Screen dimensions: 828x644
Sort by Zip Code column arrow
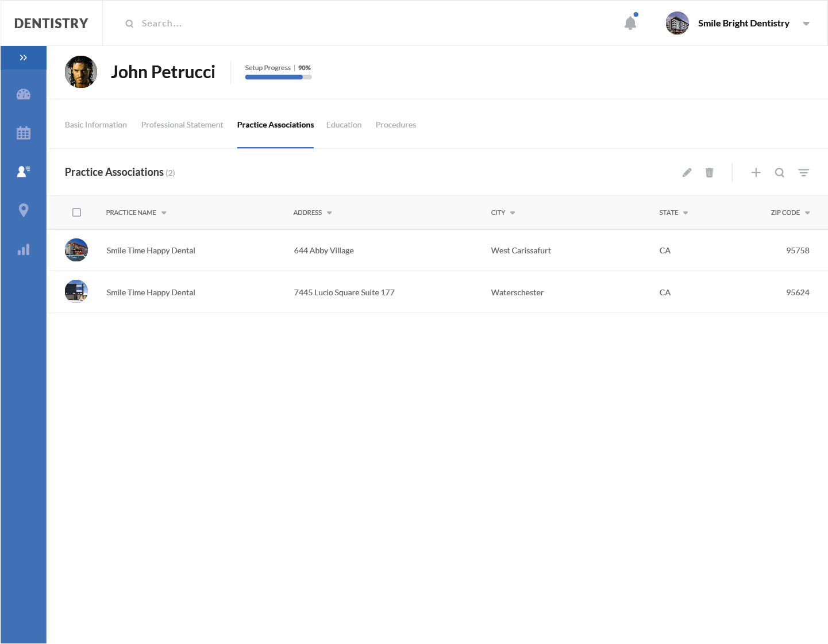coord(807,213)
